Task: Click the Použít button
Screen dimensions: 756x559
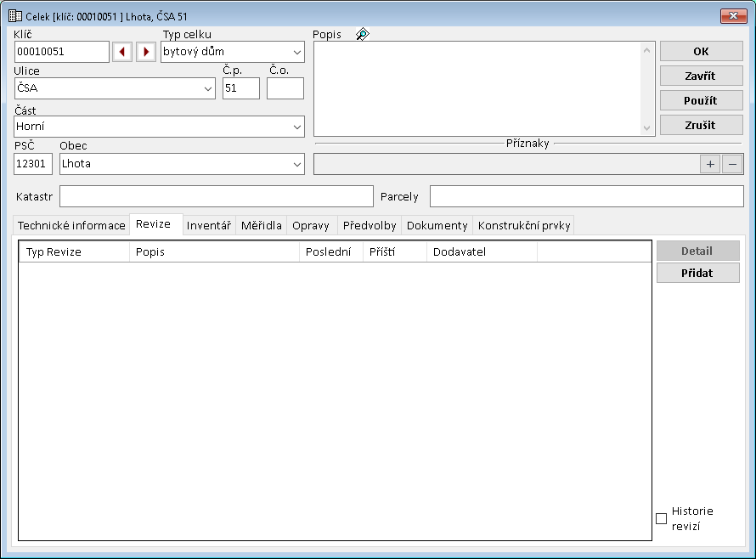Action: click(701, 100)
